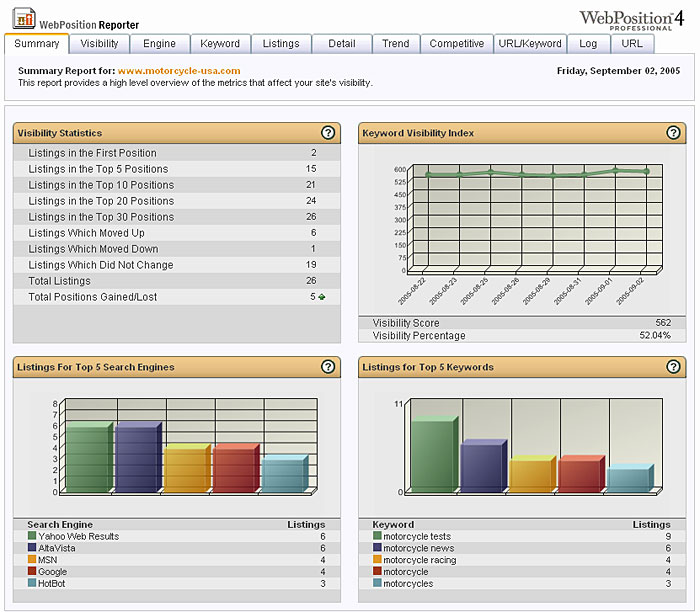The width and height of the screenshot is (700, 612).
Task: Click the Yahoo Web Results green swatch
Action: [x=32, y=536]
